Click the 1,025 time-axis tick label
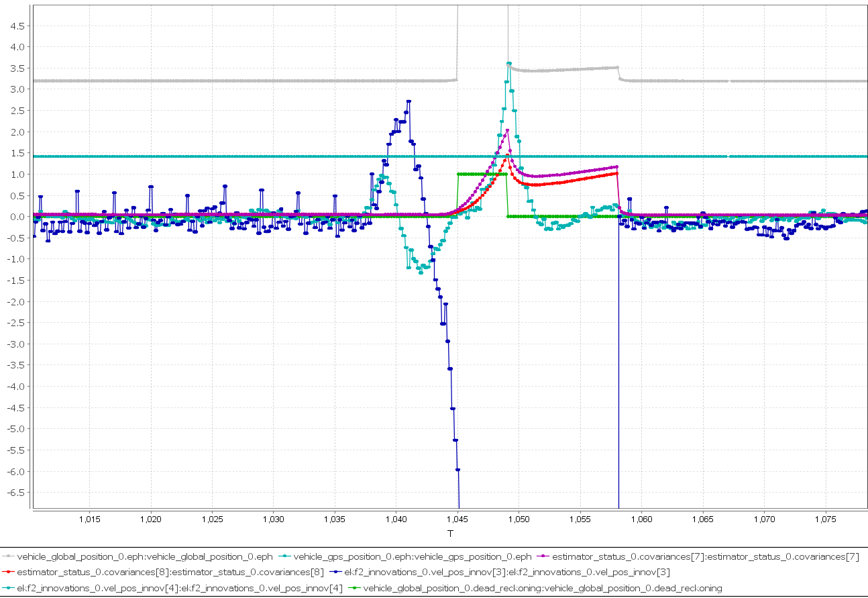This screenshot has width=868, height=598. coord(212,519)
